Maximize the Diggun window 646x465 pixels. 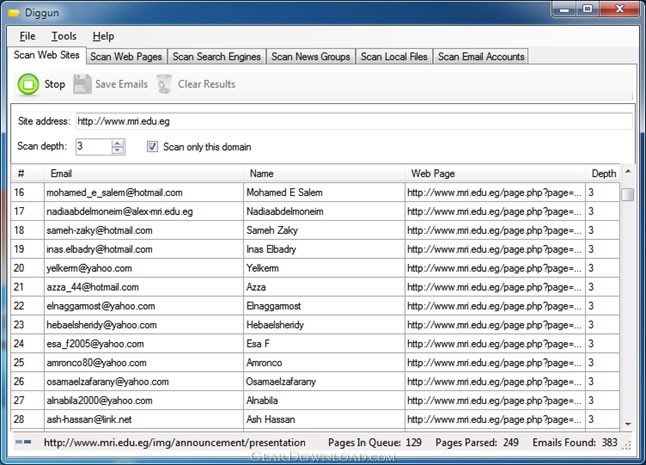[x=587, y=9]
